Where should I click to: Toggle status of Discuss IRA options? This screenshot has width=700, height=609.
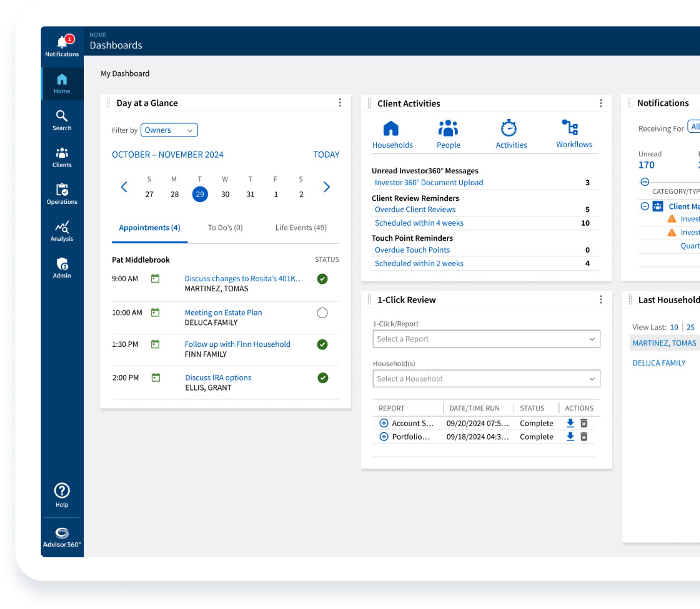323,378
